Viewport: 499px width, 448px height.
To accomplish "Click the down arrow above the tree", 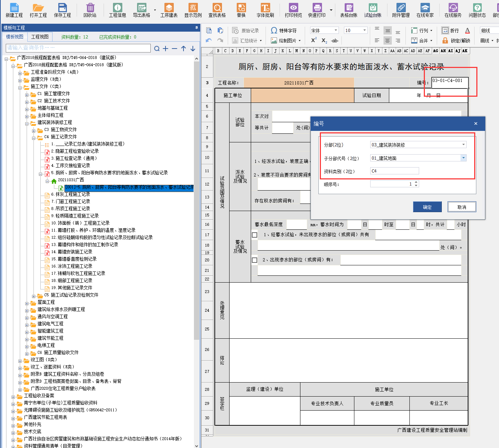I will coord(193,49).
